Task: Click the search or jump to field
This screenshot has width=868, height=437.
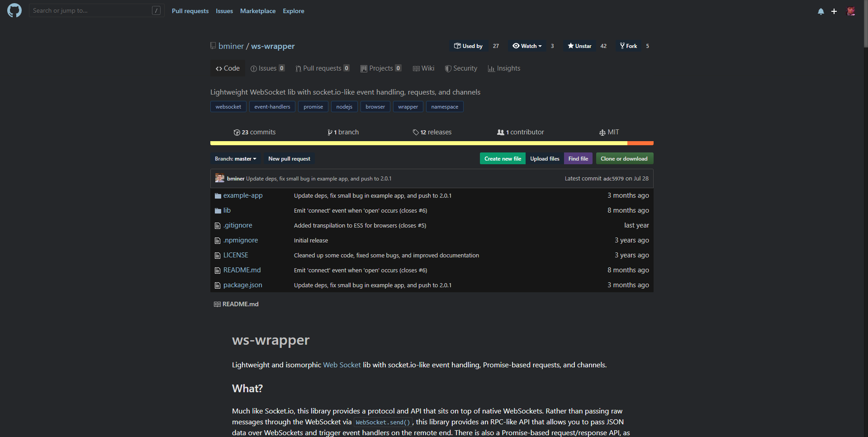Action: pyautogui.click(x=90, y=10)
